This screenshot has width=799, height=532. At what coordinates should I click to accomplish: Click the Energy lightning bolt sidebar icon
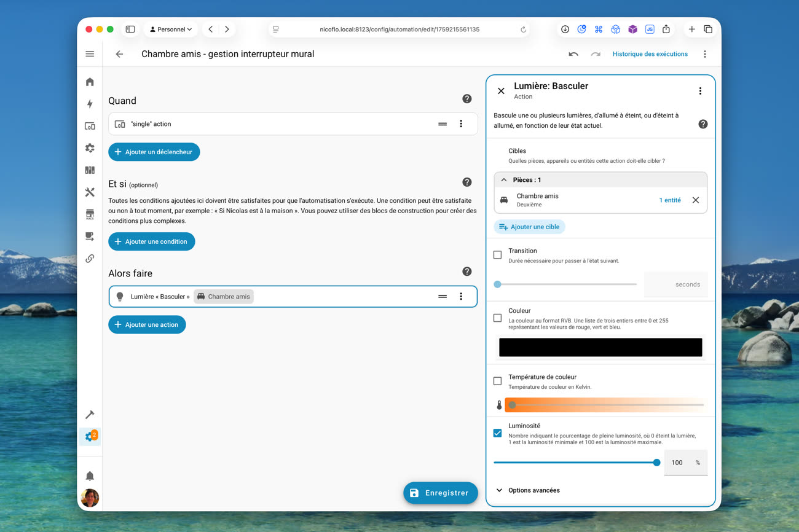click(90, 104)
